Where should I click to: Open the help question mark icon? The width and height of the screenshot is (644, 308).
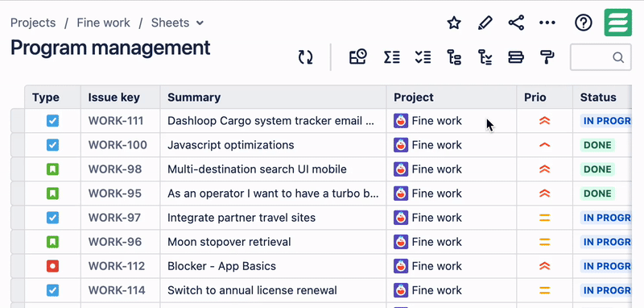tap(583, 23)
